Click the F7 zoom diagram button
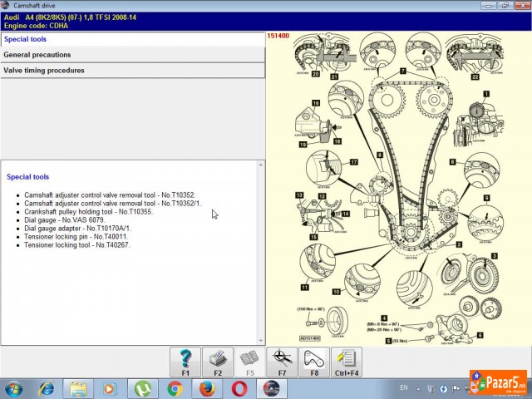 click(282, 362)
